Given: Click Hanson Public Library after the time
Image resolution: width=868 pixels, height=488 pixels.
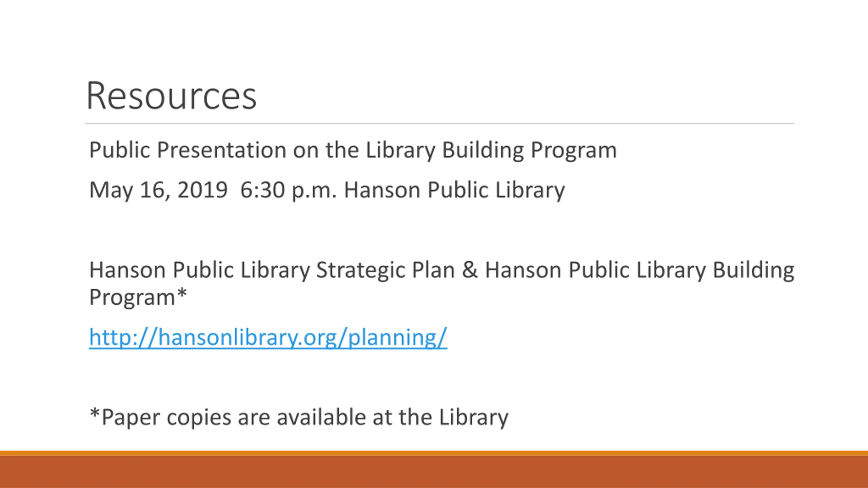Looking at the screenshot, I should click(x=454, y=190).
